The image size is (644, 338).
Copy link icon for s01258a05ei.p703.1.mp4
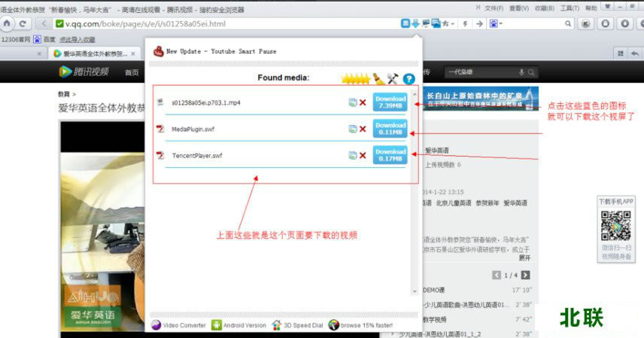[x=352, y=102]
